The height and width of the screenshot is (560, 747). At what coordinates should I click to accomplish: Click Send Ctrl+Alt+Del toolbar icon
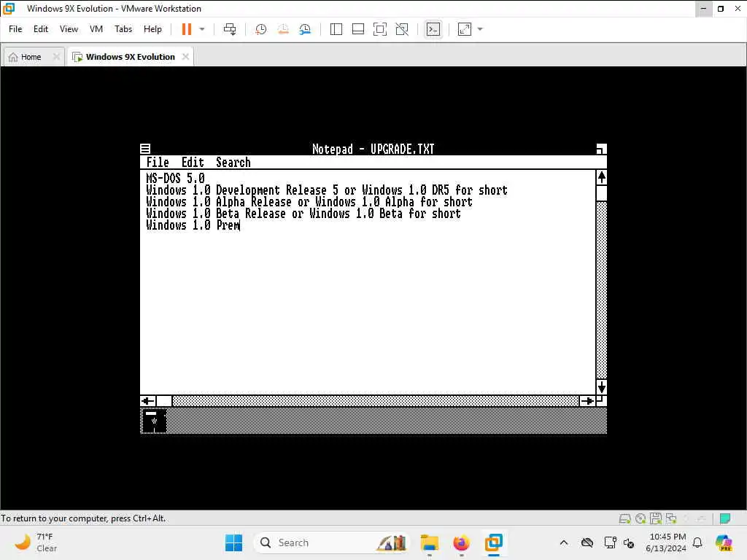click(230, 29)
